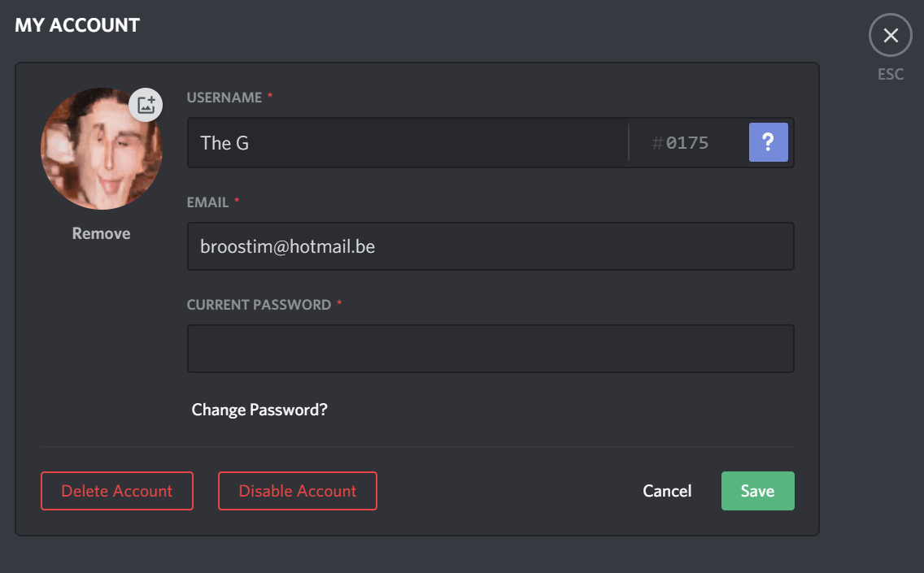Screen dimensions: 924x573
Task: Click the ESC label below the close button
Action: 891,74
